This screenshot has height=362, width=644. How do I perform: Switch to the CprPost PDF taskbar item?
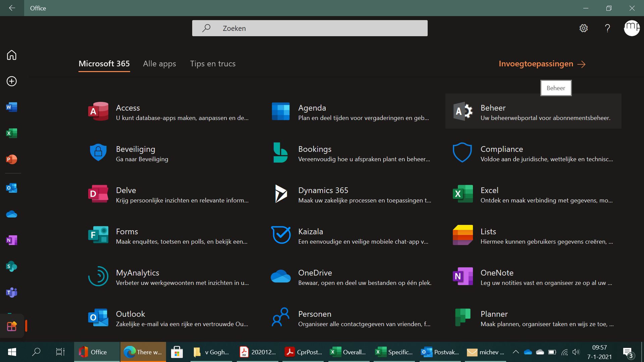click(303, 352)
